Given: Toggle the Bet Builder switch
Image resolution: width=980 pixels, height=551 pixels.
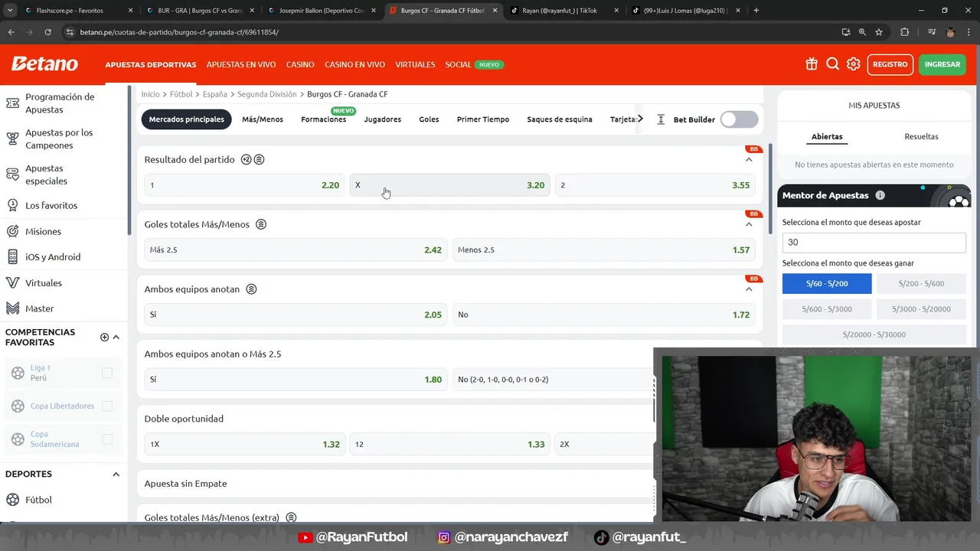Looking at the screenshot, I should pos(739,119).
